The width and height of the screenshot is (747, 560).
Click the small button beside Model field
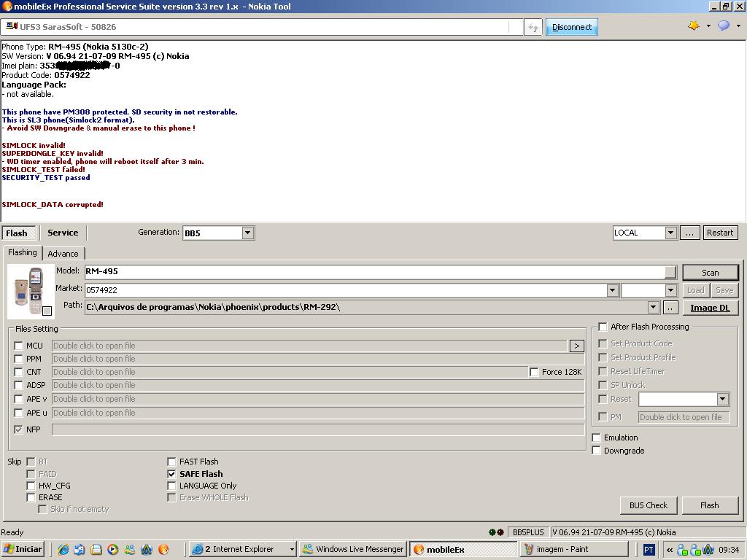coord(670,271)
